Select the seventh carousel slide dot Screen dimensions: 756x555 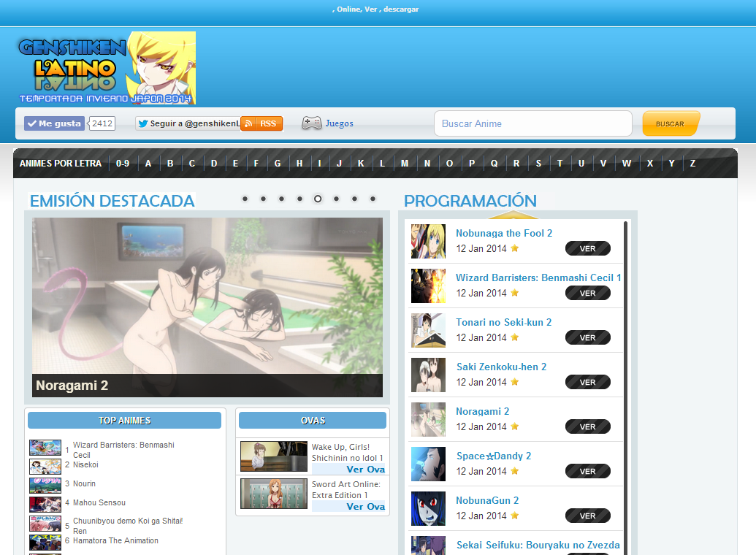point(354,199)
